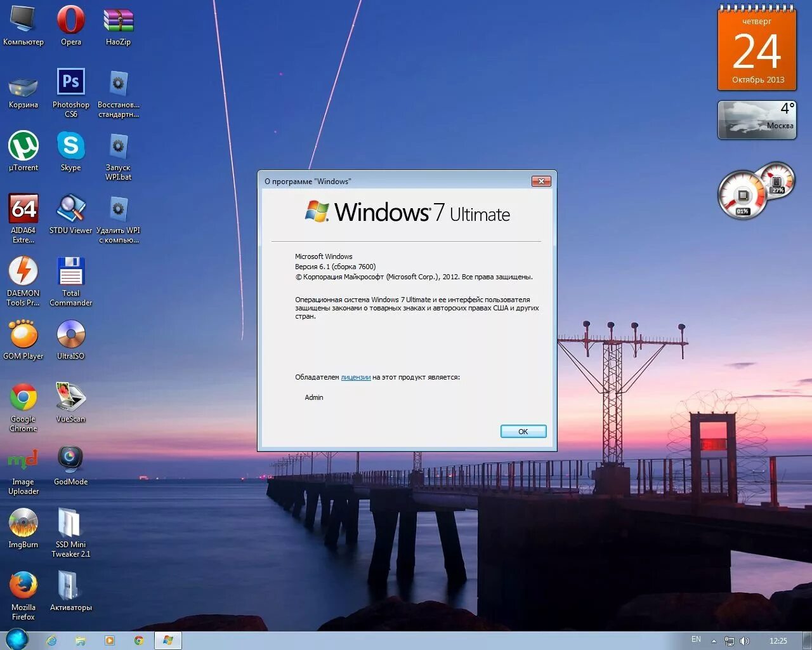Click the Windows Start orb
812x650 pixels.
coord(17,639)
